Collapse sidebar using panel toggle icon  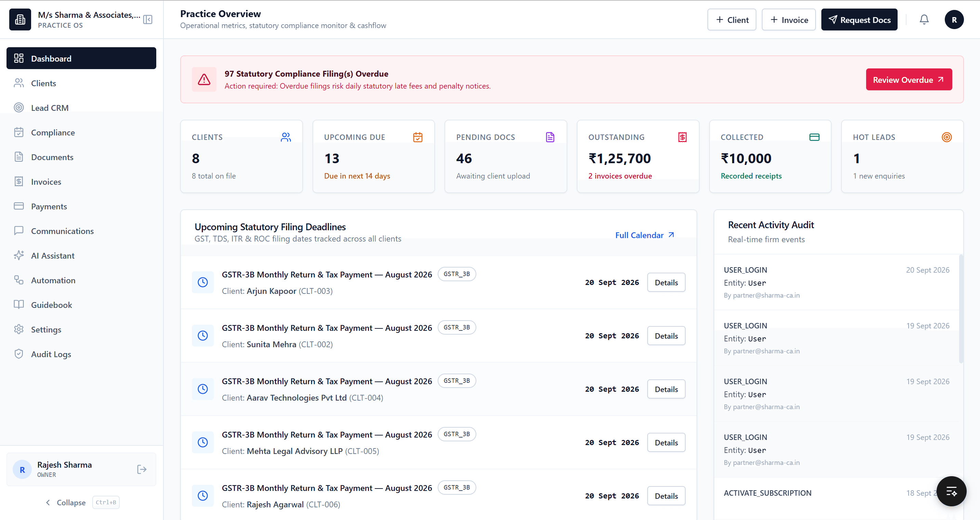[148, 19]
